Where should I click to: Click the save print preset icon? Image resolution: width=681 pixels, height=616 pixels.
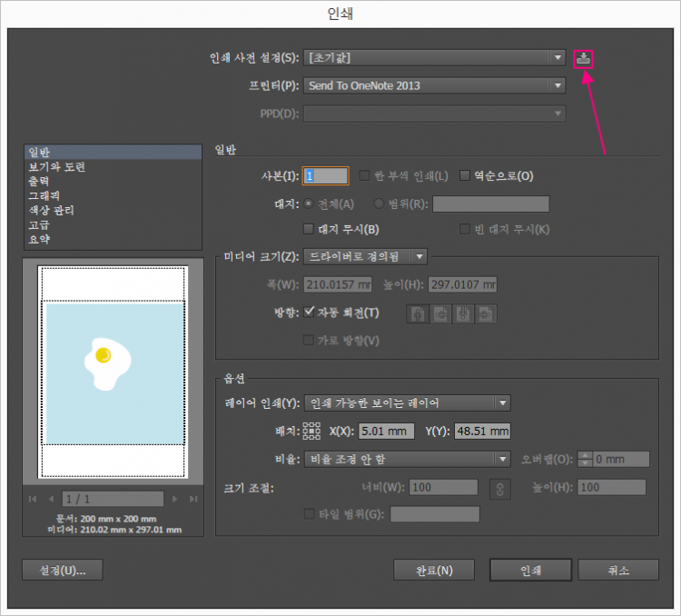[584, 58]
